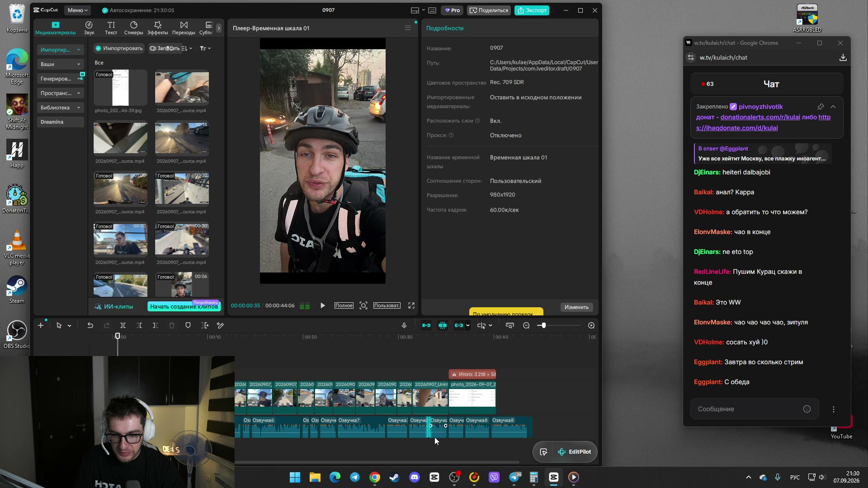This screenshot has width=868, height=488.
Task: Click the Экспорт button
Action: coord(532,10)
